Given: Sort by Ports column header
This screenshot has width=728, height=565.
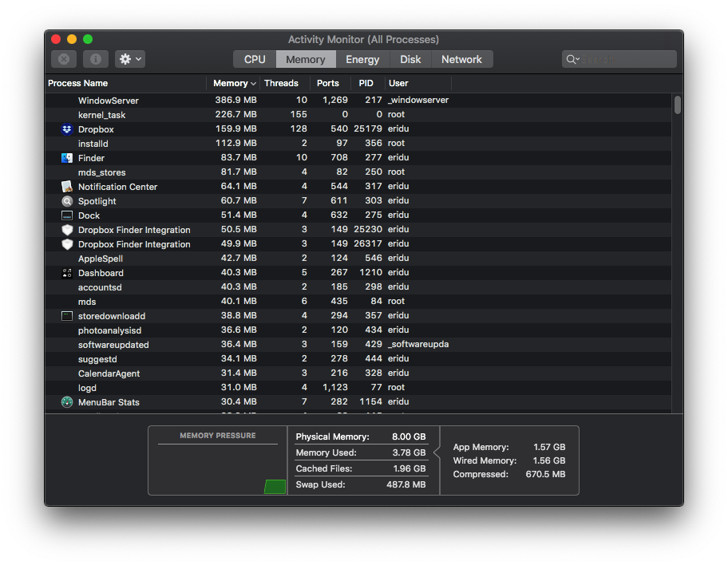Looking at the screenshot, I should pyautogui.click(x=330, y=83).
